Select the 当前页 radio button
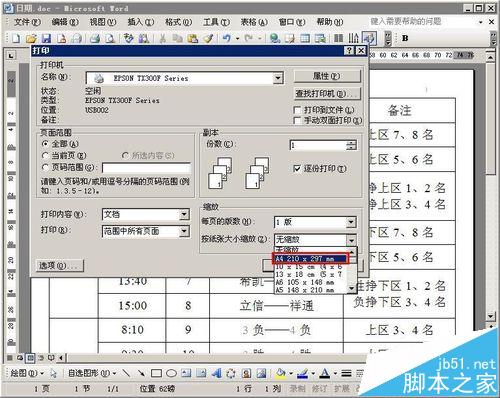500x398 pixels. pyautogui.click(x=45, y=156)
